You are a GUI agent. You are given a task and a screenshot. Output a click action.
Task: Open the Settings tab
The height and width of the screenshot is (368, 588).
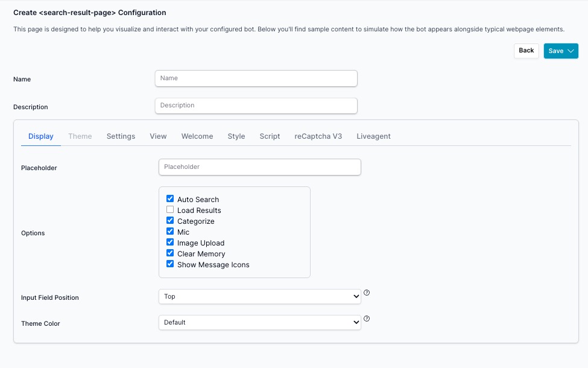(121, 136)
